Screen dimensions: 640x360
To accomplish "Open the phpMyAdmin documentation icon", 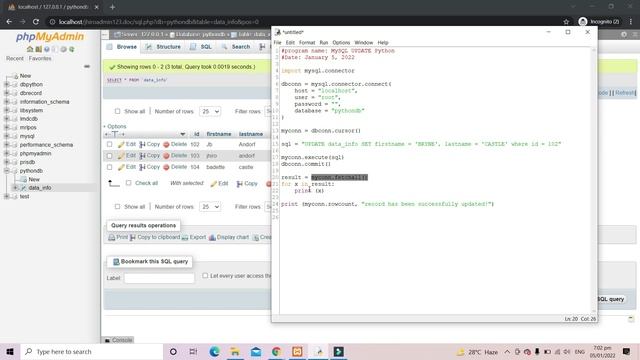I will click(x=47, y=49).
